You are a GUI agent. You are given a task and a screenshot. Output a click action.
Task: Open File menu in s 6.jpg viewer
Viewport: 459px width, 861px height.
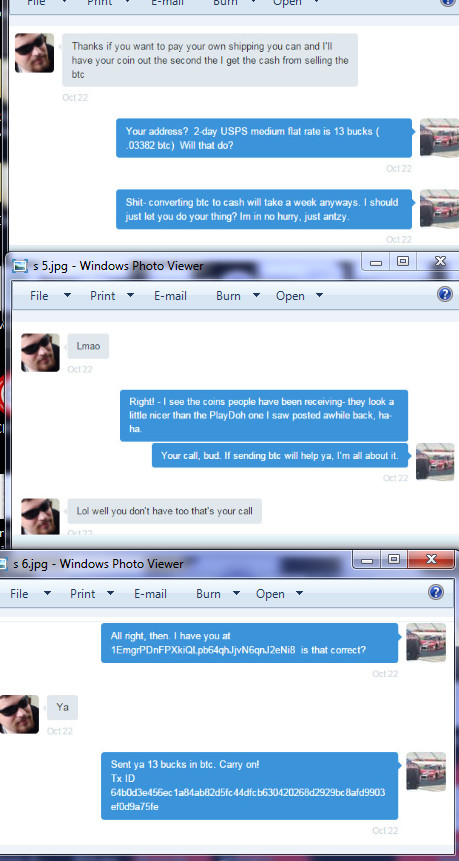[x=19, y=594]
